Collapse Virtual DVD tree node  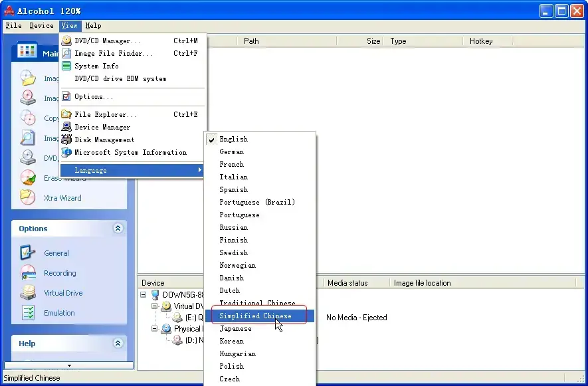tap(155, 306)
